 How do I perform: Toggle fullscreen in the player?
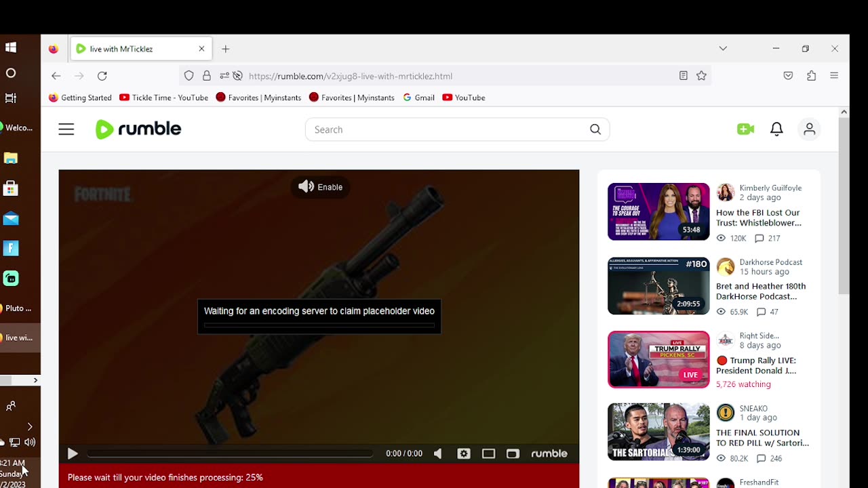513,454
